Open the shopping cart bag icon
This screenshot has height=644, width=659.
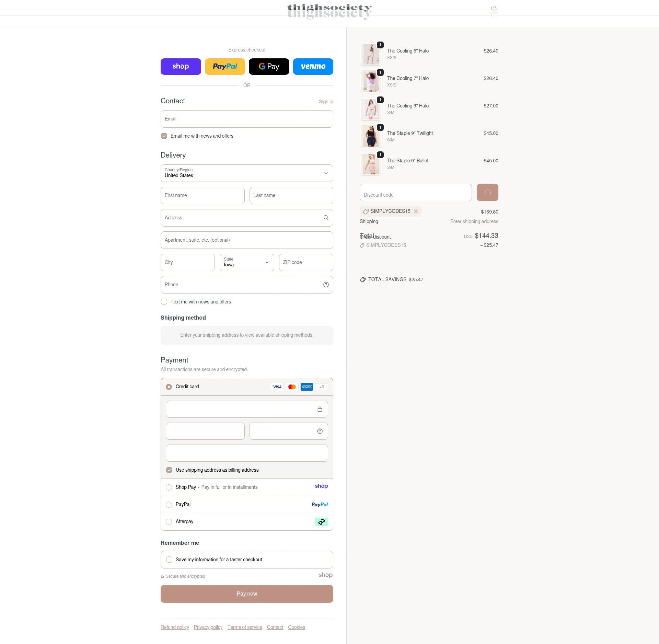(494, 9)
